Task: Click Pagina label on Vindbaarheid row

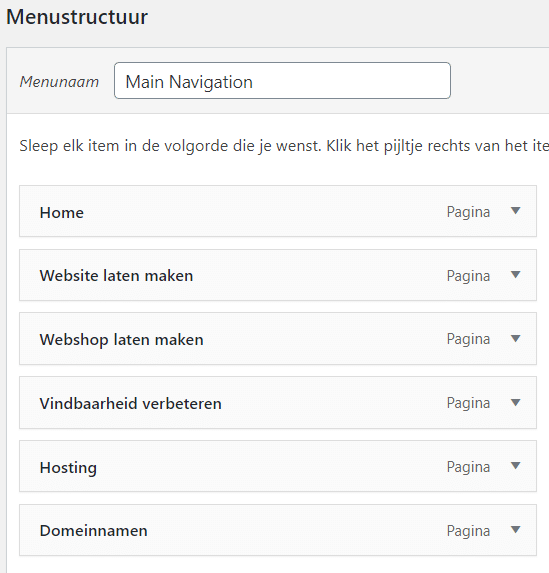Action: coord(468,403)
